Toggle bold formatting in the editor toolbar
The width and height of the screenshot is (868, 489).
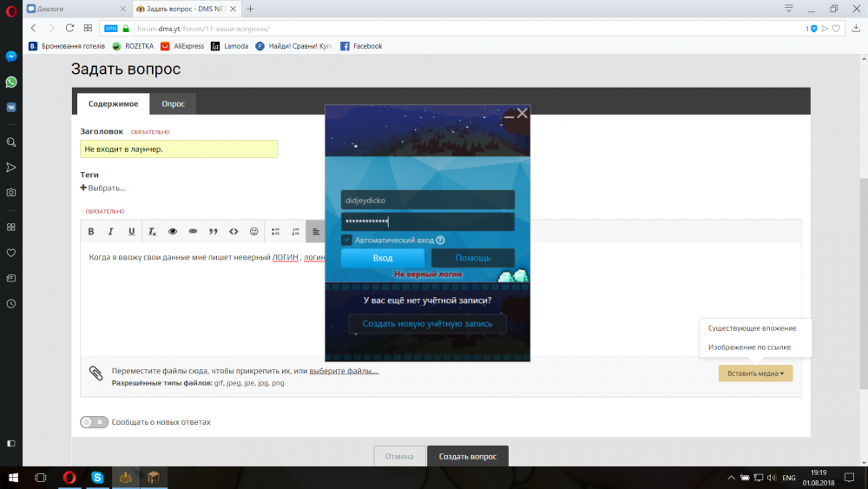[x=91, y=232]
